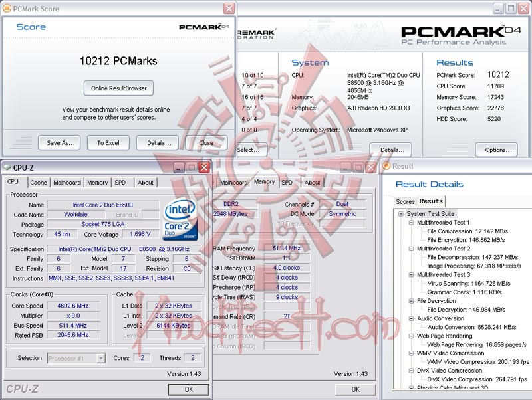This screenshot has height=400, width=532.
Task: Click Close button in PCMark Score dialog
Action: pyautogui.click(x=206, y=143)
